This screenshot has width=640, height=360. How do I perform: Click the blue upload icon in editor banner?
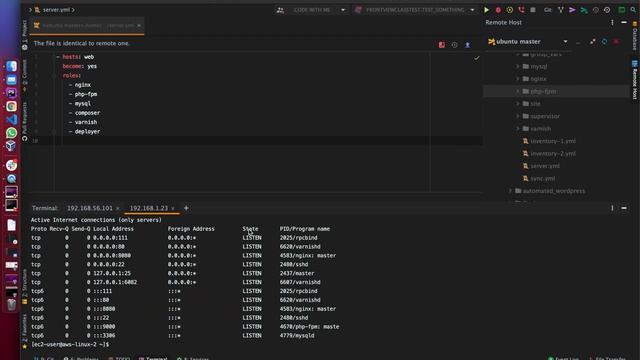pos(467,45)
